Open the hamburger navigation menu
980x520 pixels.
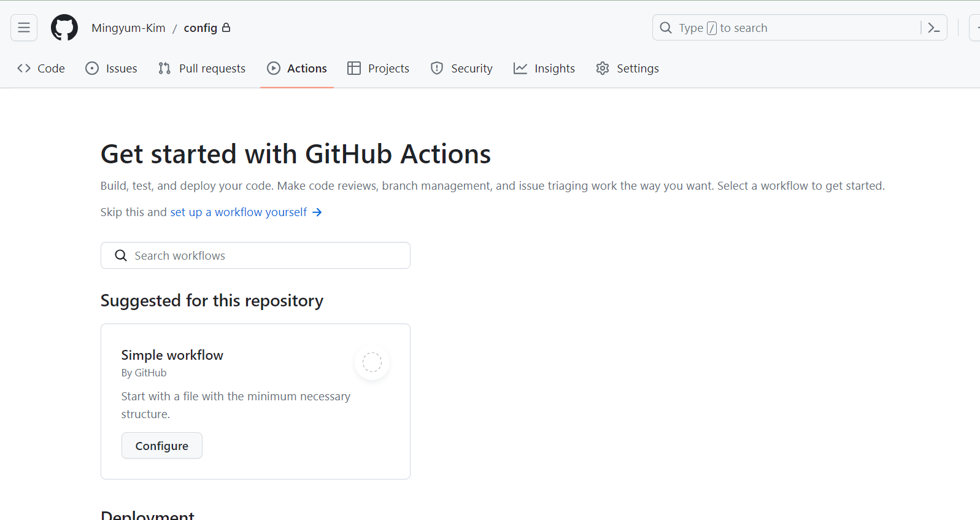pyautogui.click(x=24, y=28)
